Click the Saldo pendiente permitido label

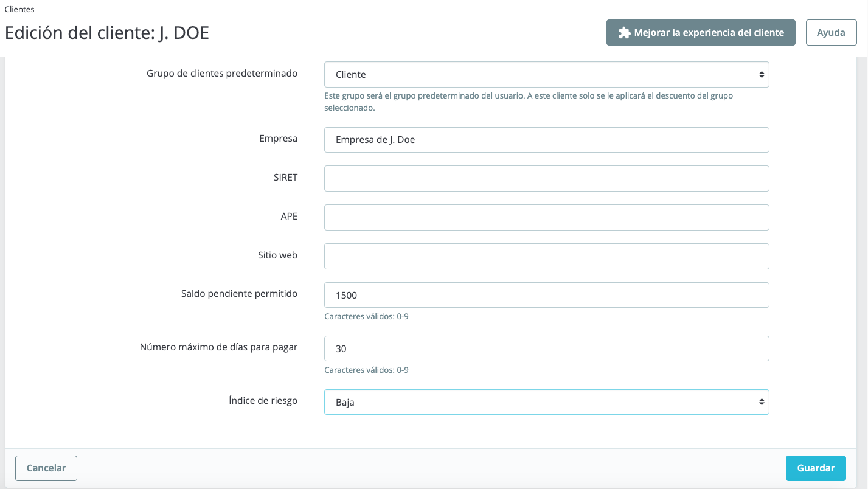240,293
